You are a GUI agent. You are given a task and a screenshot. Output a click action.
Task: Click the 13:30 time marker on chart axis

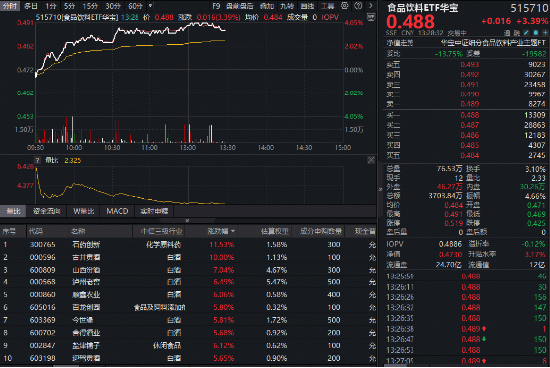(x=228, y=147)
